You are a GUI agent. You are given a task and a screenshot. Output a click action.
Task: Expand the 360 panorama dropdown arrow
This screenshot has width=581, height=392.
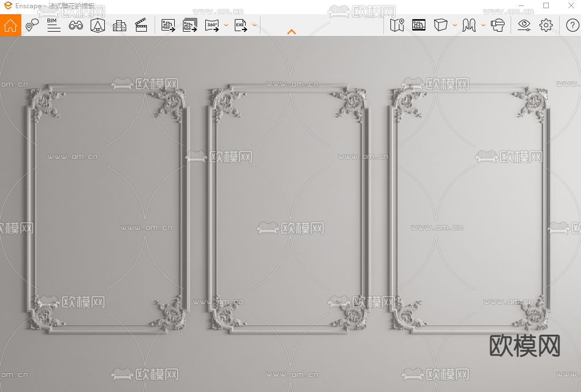click(x=226, y=25)
